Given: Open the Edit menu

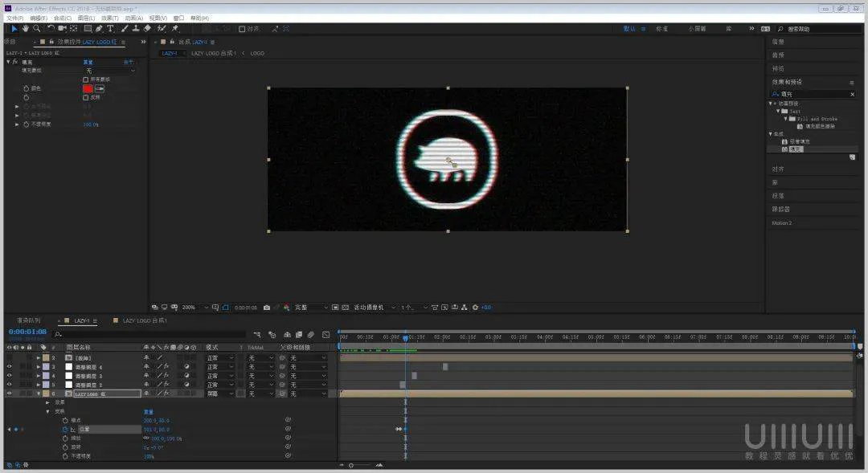Looking at the screenshot, I should coord(39,18).
